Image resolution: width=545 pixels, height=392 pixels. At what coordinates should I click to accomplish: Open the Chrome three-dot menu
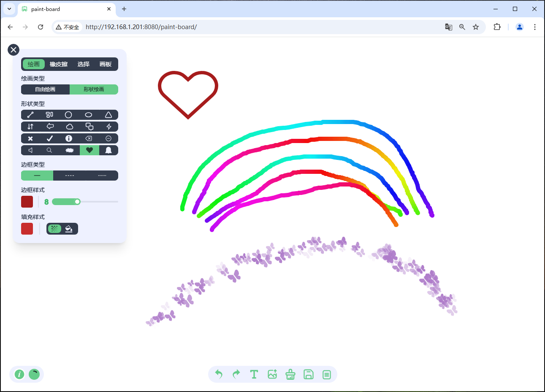tap(535, 27)
